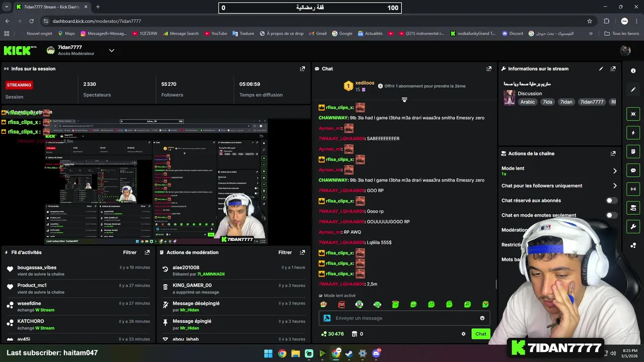Image resolution: width=644 pixels, height=362 pixels.
Task: Expand the 7idan7777 channel dropdown
Action: [x=112, y=50]
